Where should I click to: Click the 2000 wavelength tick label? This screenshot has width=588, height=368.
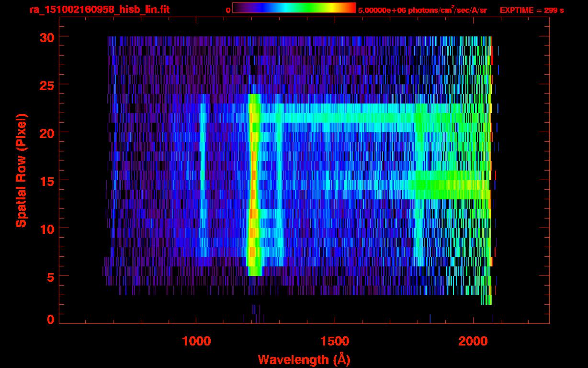tap(473, 341)
